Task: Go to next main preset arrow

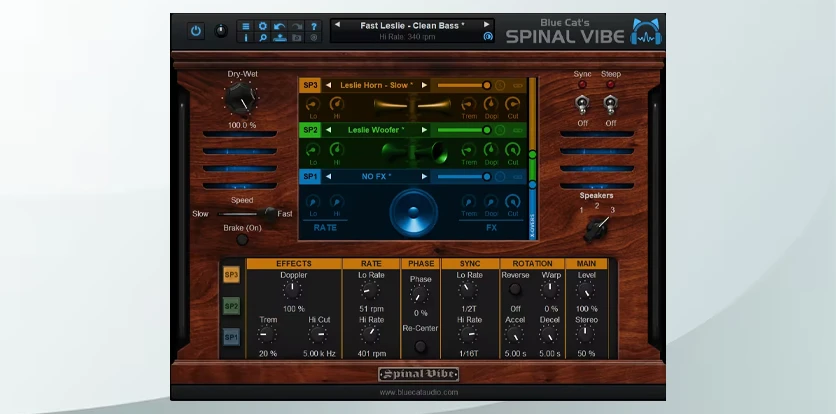Action: [x=486, y=25]
